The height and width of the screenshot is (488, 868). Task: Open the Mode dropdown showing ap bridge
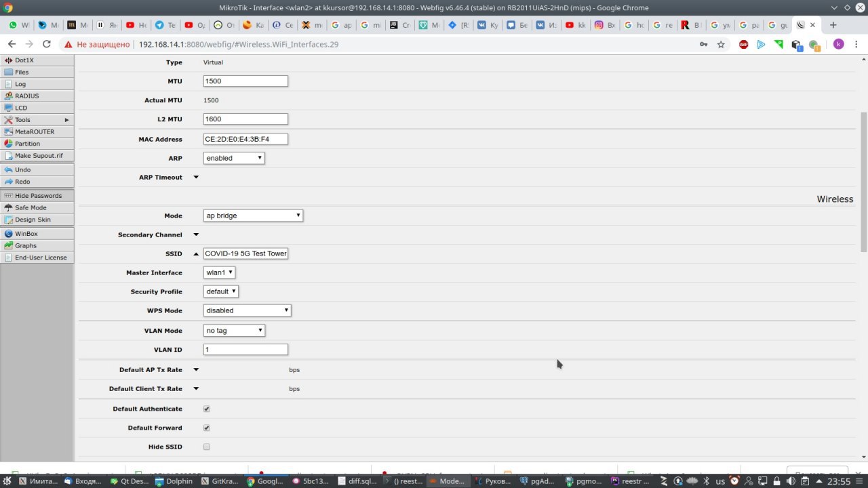click(253, 216)
